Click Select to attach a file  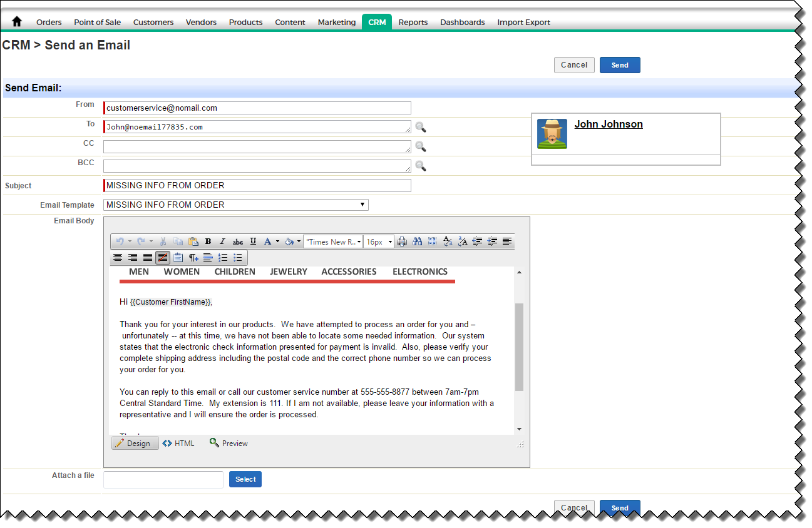coord(245,479)
